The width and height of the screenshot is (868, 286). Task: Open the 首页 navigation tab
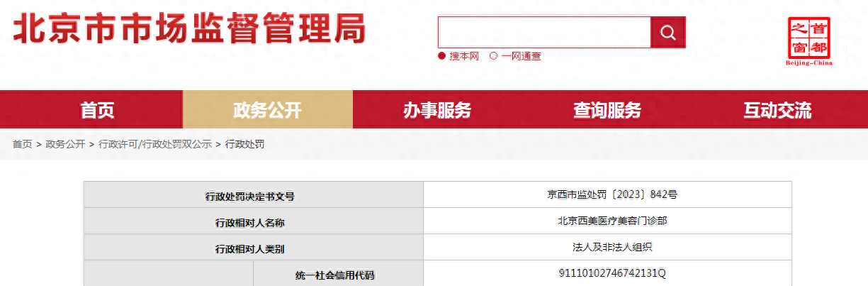97,110
